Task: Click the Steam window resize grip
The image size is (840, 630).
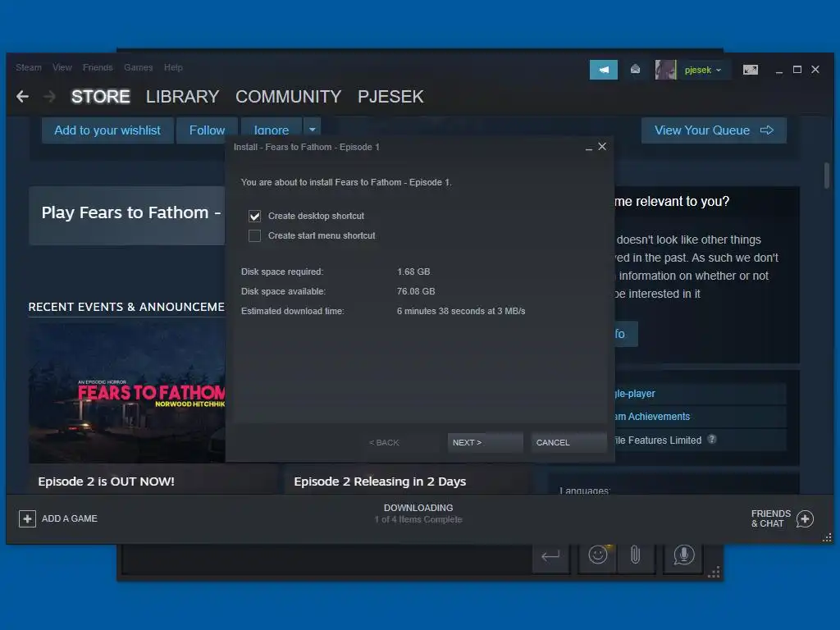Action: 827,538
